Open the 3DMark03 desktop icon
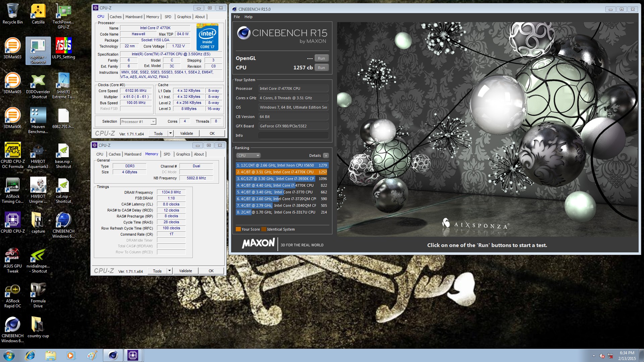The image size is (644, 362). tap(13, 49)
